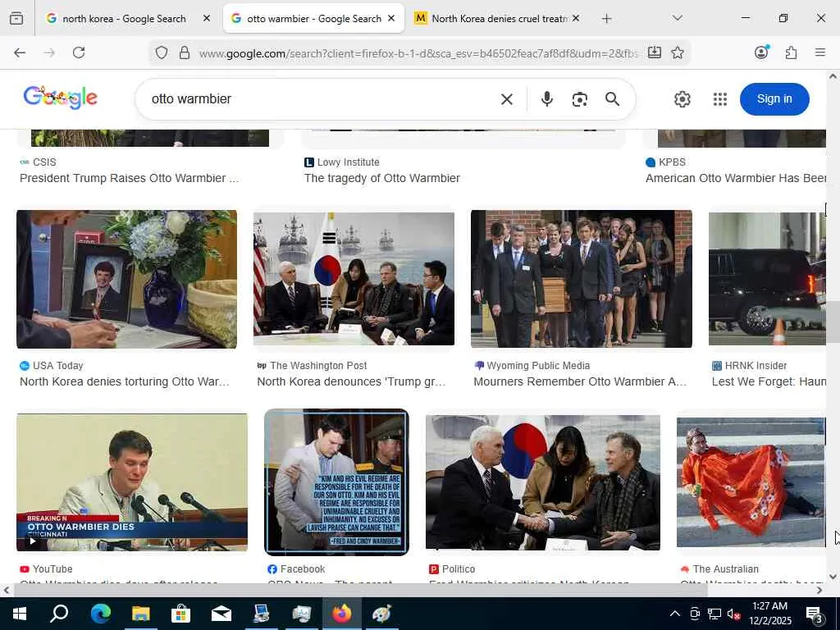The height and width of the screenshot is (630, 840).
Task: Open Washington Post 'North Korea denounces' link
Action: [x=351, y=382]
